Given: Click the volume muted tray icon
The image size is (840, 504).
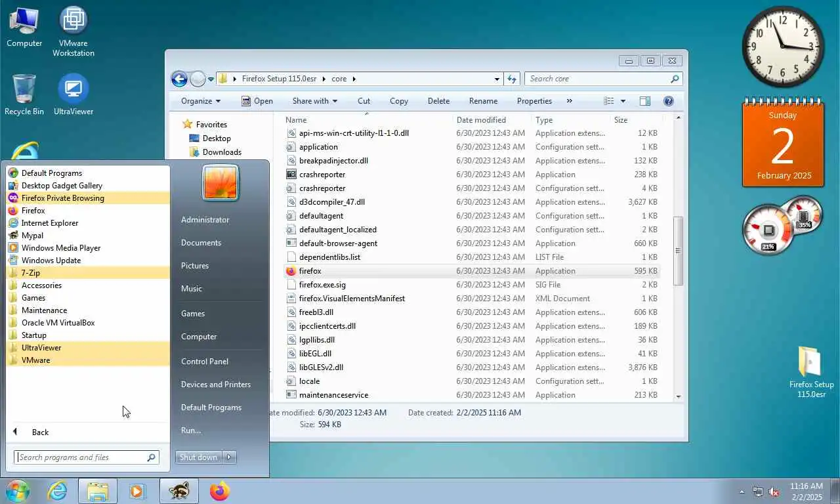Looking at the screenshot, I should click(x=774, y=492).
